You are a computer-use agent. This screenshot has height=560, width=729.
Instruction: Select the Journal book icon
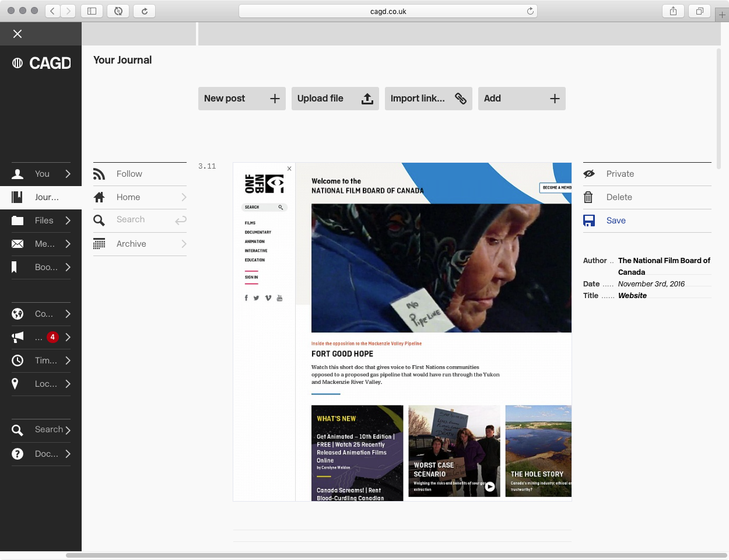tap(17, 197)
